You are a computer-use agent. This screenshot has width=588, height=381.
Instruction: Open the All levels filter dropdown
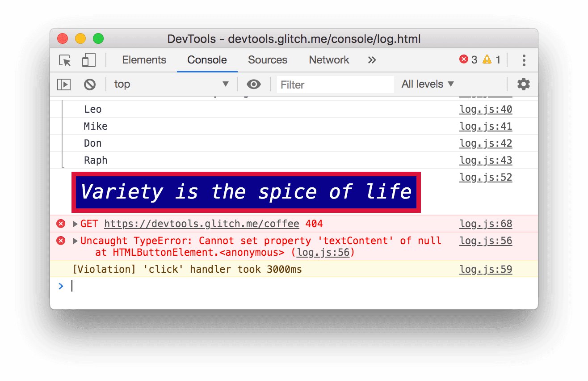pos(427,84)
